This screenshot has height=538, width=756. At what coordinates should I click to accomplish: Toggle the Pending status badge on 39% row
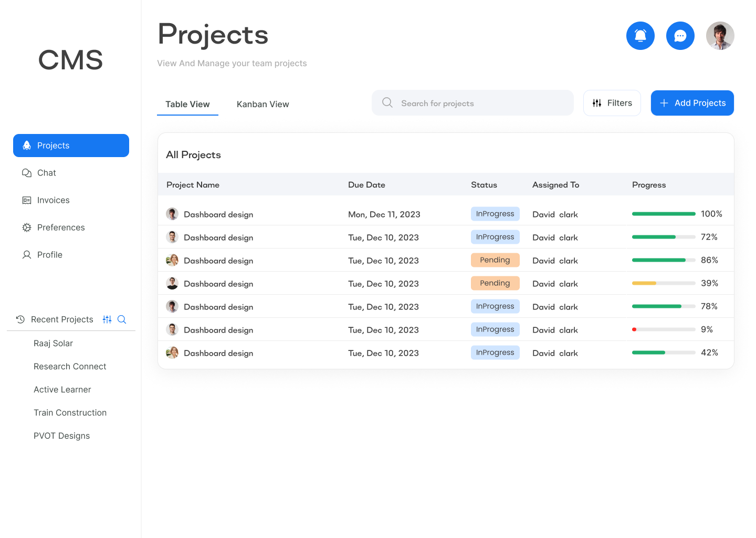pos(495,283)
